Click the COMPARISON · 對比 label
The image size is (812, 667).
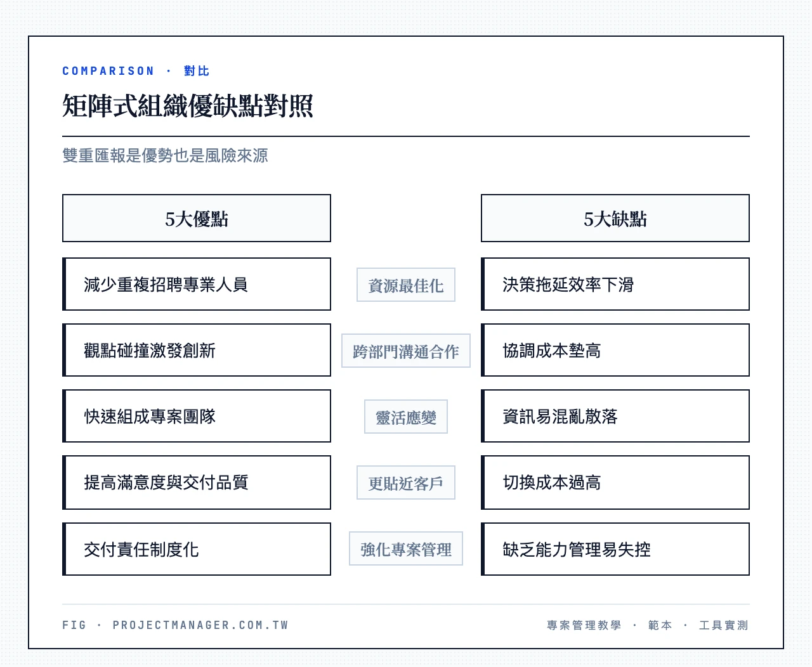point(136,71)
